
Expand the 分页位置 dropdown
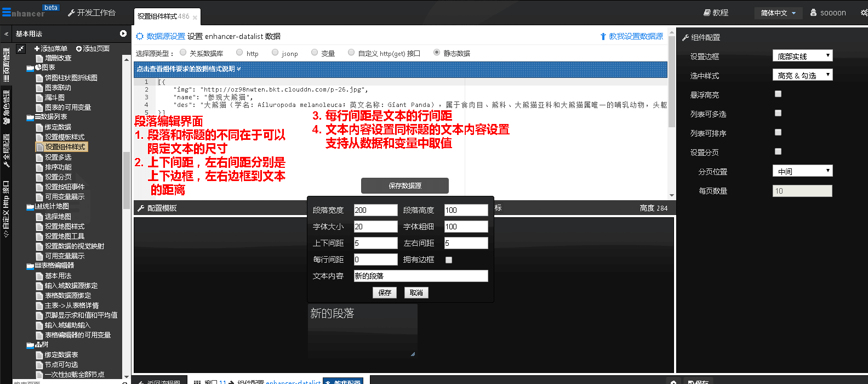click(x=802, y=171)
